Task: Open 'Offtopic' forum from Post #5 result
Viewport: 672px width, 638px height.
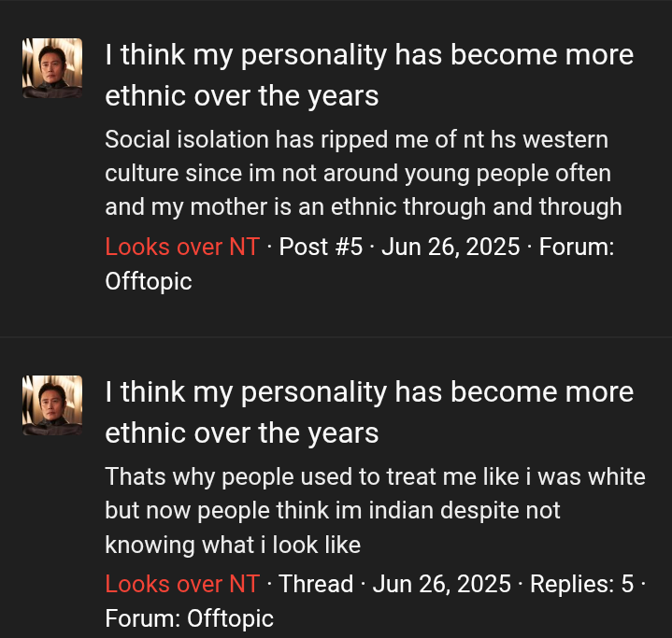Action: (149, 281)
